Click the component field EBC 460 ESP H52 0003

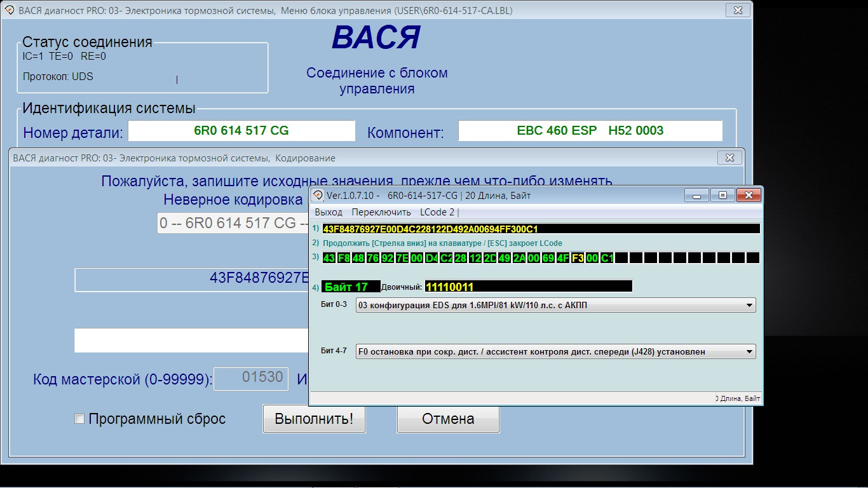(x=590, y=131)
